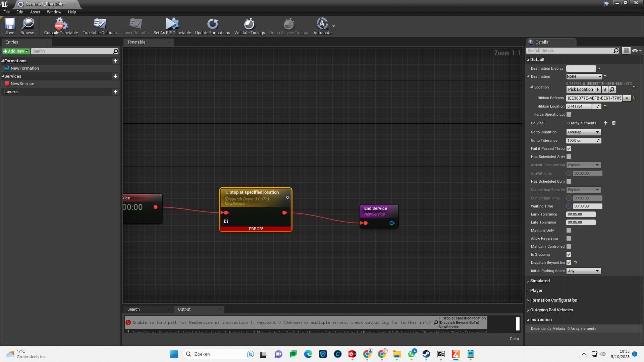Click Set As PIE Timetable icon
Viewport: 644px width, 362px height.
click(172, 24)
